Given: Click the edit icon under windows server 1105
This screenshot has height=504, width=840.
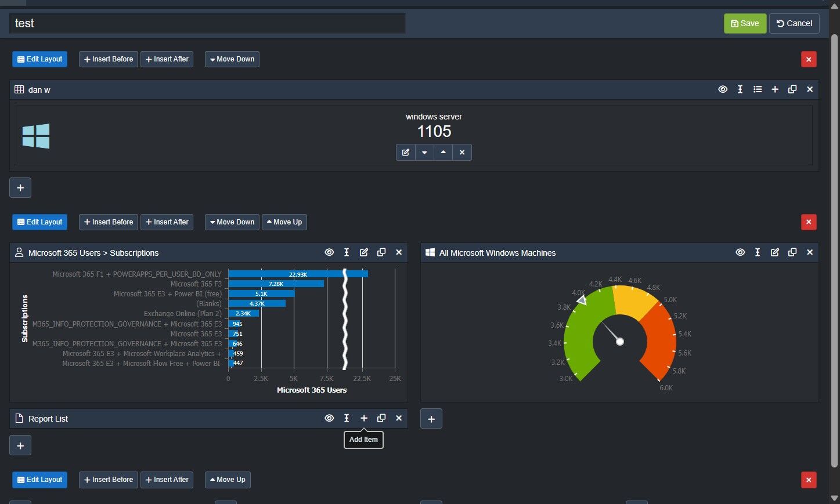Looking at the screenshot, I should pyautogui.click(x=406, y=153).
